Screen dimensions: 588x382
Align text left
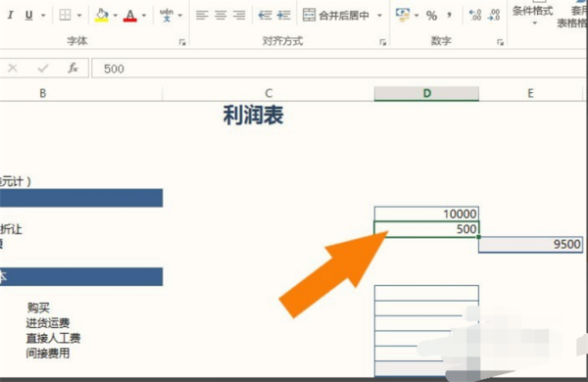pos(202,15)
